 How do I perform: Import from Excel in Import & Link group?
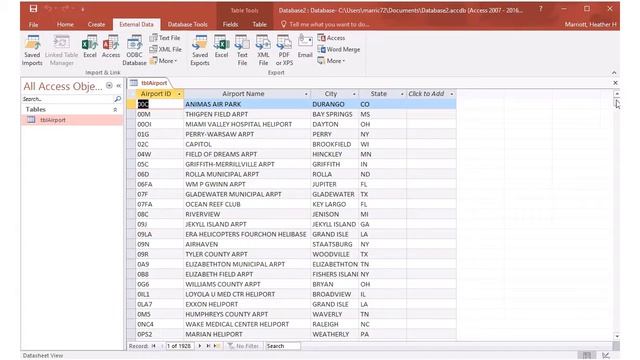[89, 47]
